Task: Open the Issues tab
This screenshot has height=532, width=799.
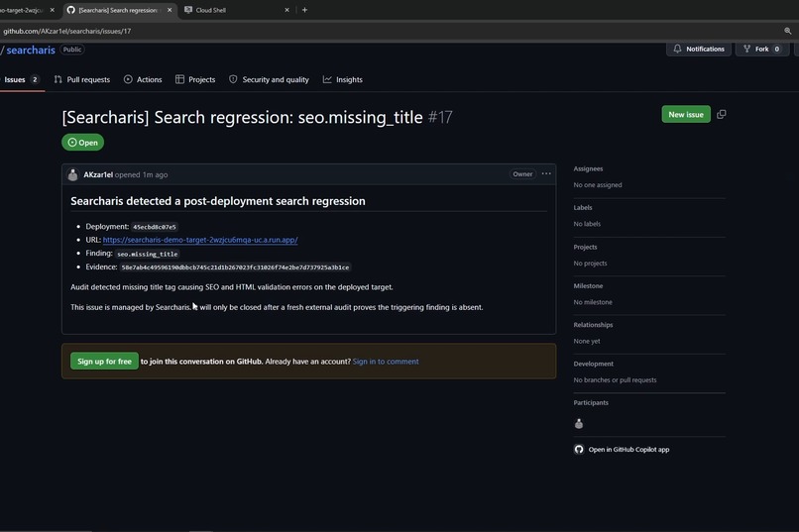Action: pos(21,79)
